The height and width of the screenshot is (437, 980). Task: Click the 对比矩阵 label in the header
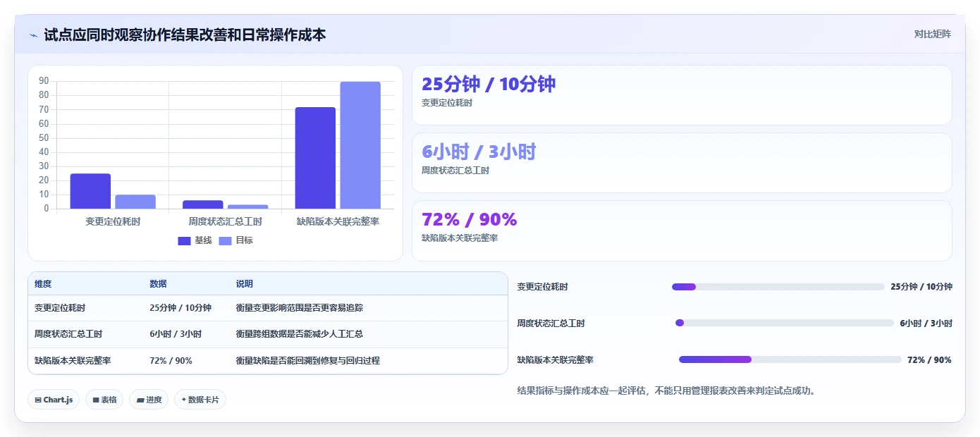click(932, 34)
